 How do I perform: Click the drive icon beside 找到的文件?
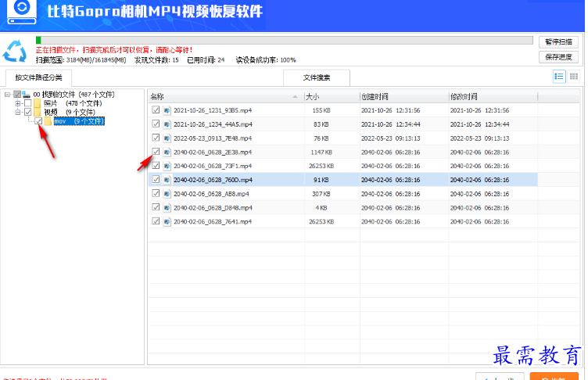27,94
